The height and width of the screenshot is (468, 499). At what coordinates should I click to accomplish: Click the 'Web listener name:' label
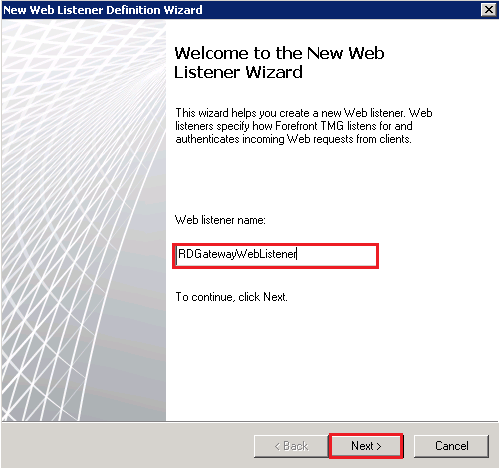click(x=220, y=220)
